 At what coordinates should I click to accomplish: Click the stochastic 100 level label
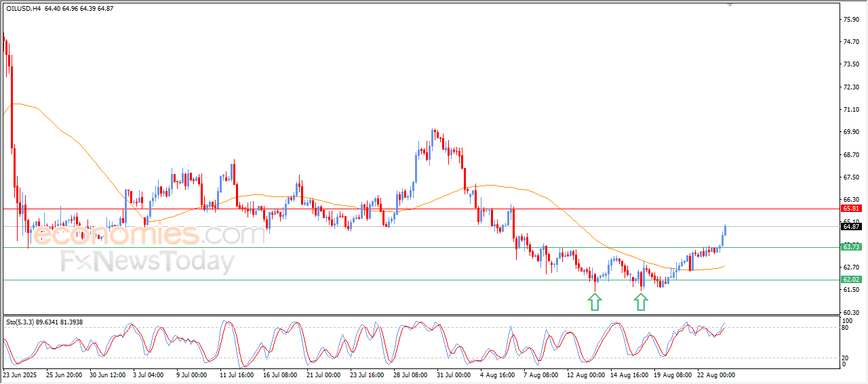coord(848,320)
